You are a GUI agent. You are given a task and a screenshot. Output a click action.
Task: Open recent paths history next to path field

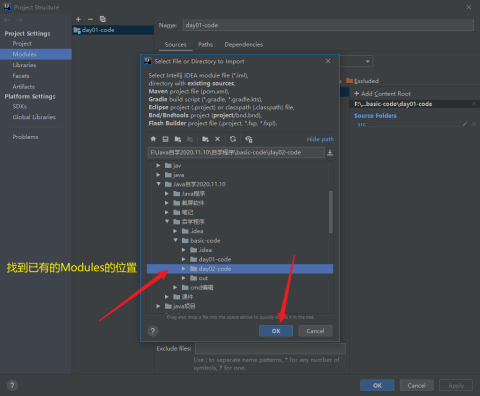(x=330, y=153)
